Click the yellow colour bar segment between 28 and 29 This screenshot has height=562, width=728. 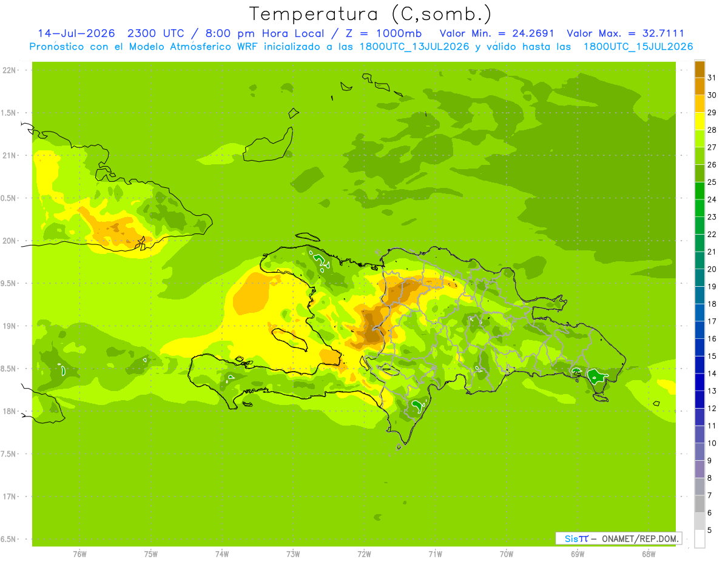coord(699,121)
